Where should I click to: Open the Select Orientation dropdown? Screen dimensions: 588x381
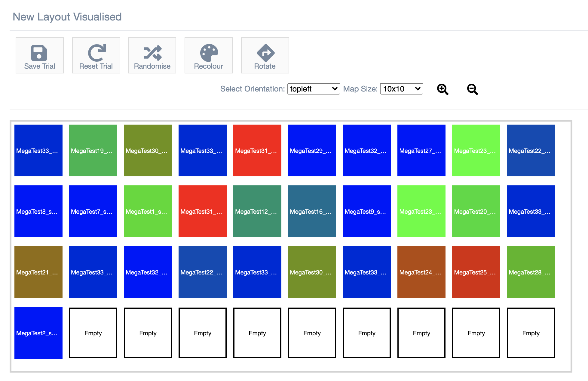[x=314, y=89]
